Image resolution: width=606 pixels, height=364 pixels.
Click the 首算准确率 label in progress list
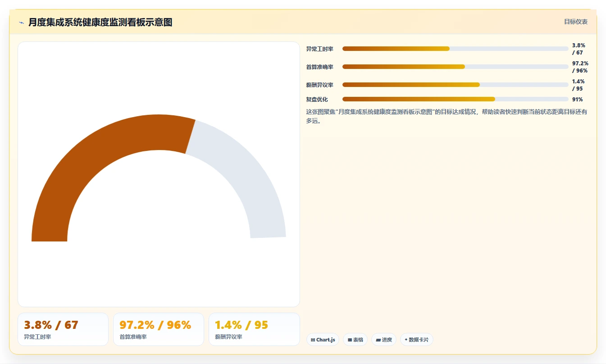click(320, 67)
